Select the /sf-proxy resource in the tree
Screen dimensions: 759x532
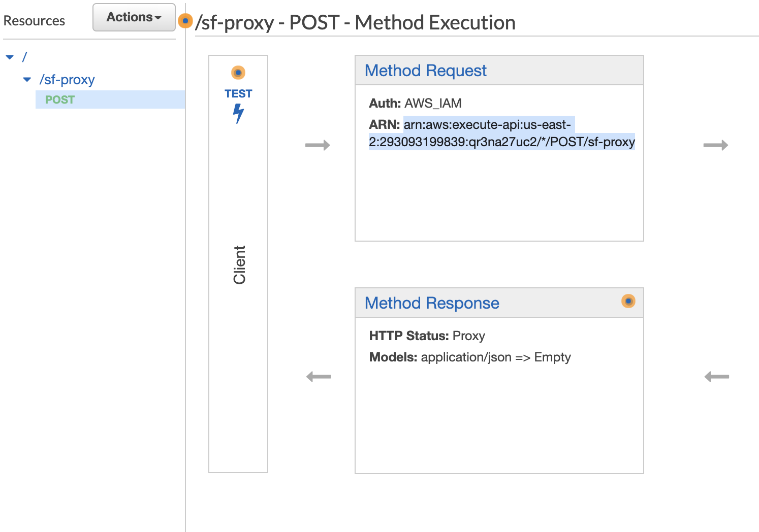(67, 80)
